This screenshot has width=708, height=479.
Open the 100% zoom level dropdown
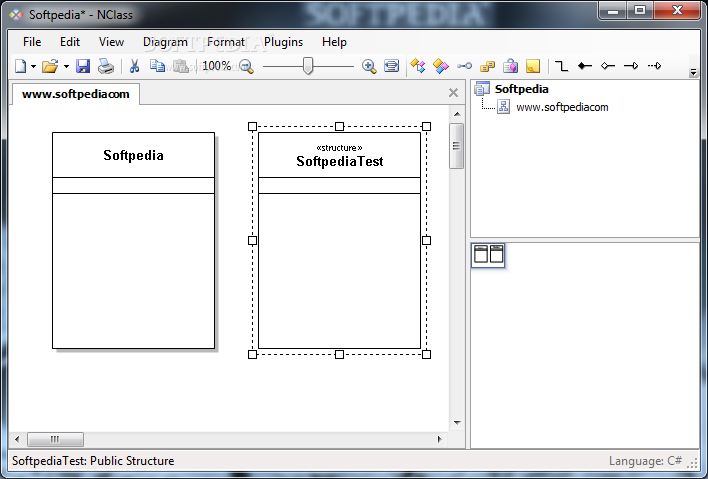point(217,66)
